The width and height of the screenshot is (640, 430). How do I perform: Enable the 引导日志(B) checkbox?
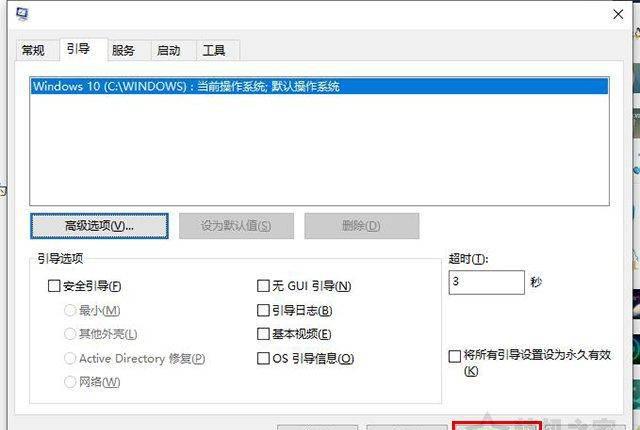[263, 310]
